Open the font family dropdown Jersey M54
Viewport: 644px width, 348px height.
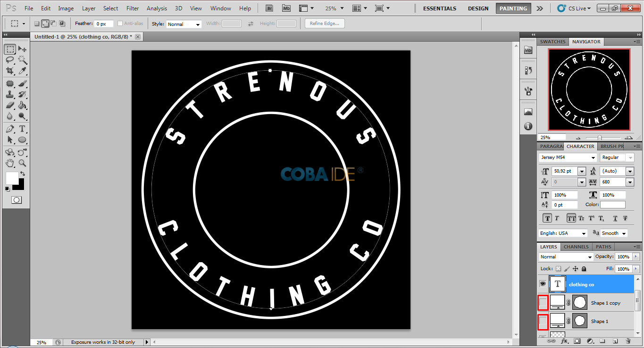pyautogui.click(x=568, y=157)
